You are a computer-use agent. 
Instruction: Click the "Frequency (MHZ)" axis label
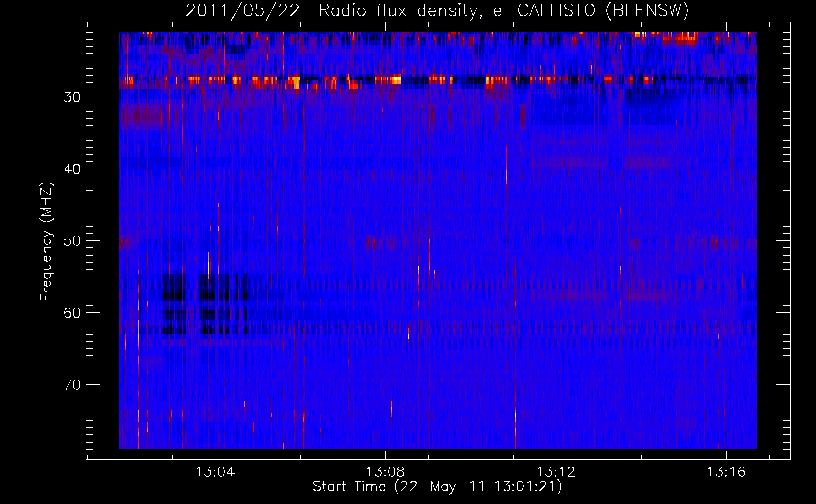tap(46, 242)
